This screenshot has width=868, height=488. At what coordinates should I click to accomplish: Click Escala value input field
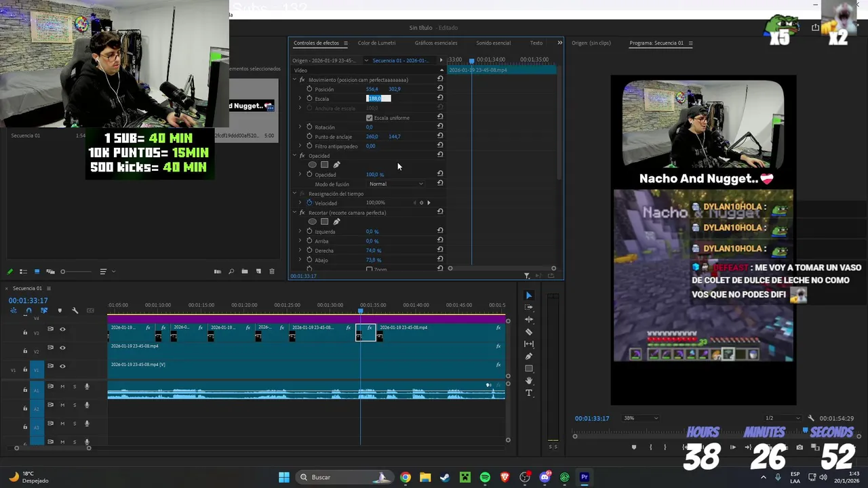click(378, 98)
